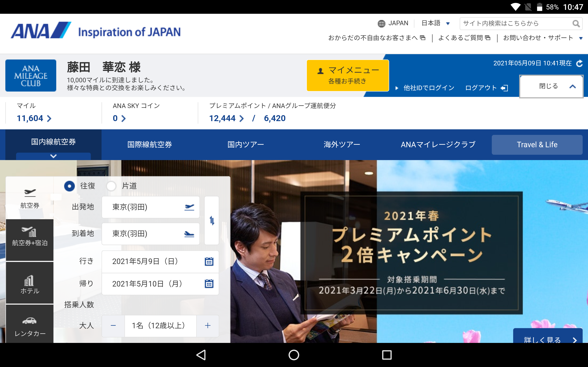Collapse member panel with 閉じる
The image size is (588, 367).
click(x=551, y=86)
